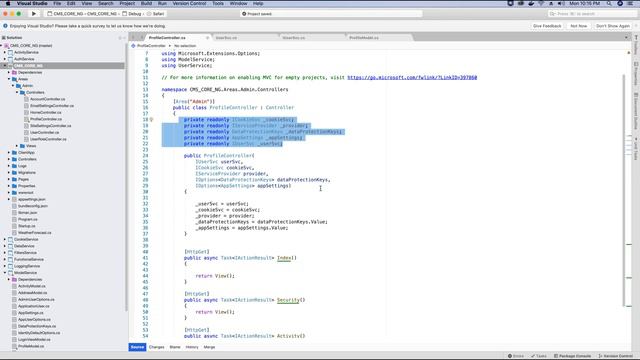The image size is (640, 360).
Task: Open the Edit menu
Action: pos(71,3)
